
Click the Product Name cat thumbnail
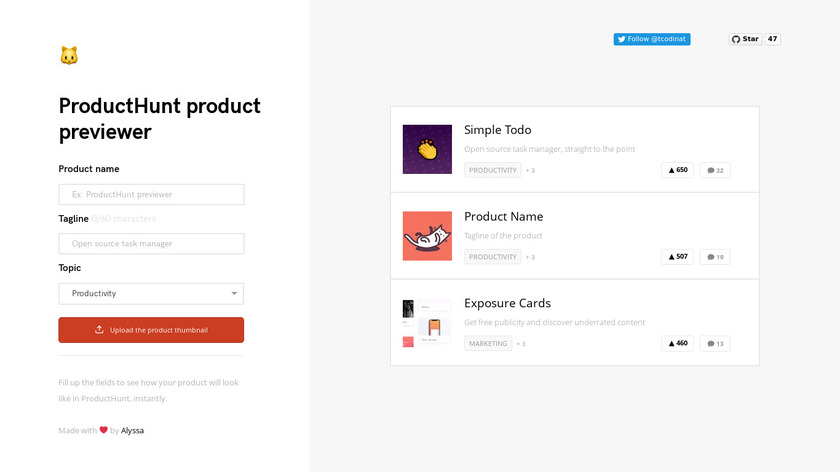427,236
